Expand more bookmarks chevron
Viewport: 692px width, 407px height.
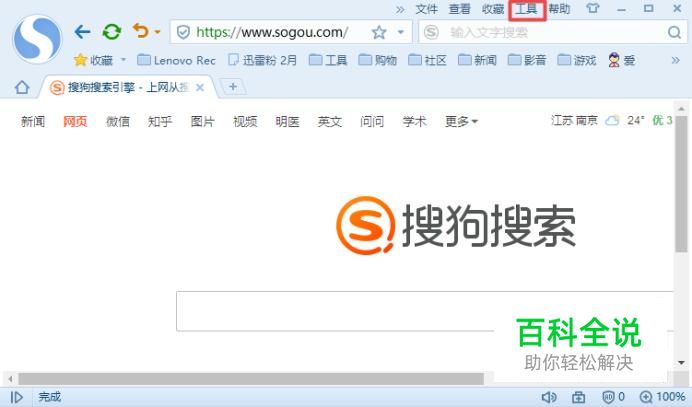pyautogui.click(x=676, y=60)
